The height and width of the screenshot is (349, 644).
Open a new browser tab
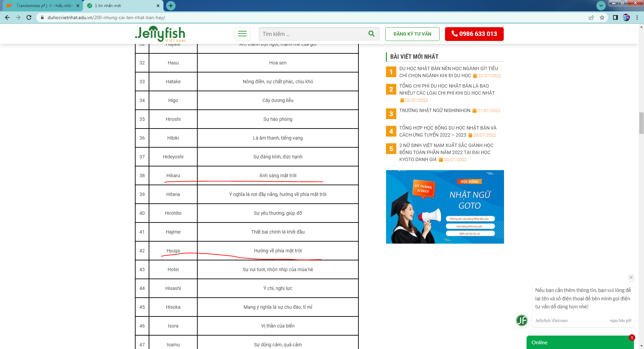click(x=171, y=6)
